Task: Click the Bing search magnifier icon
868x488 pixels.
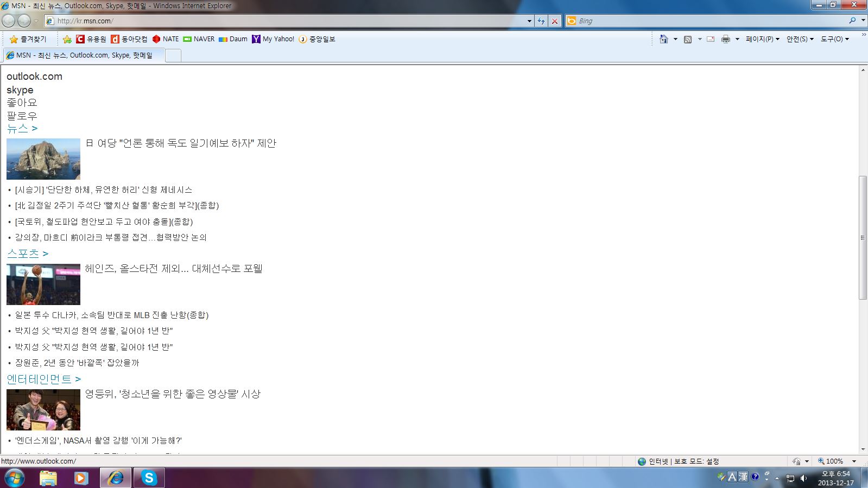Action: coord(853,21)
